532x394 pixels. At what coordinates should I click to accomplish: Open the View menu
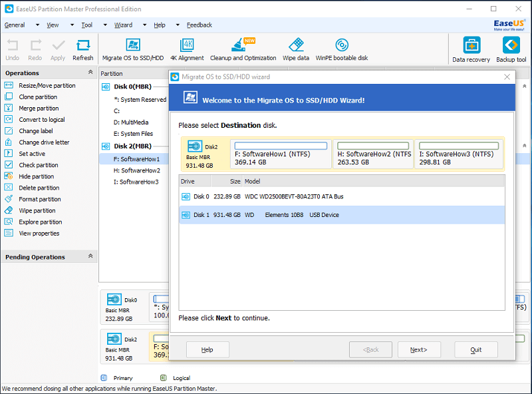pos(53,25)
